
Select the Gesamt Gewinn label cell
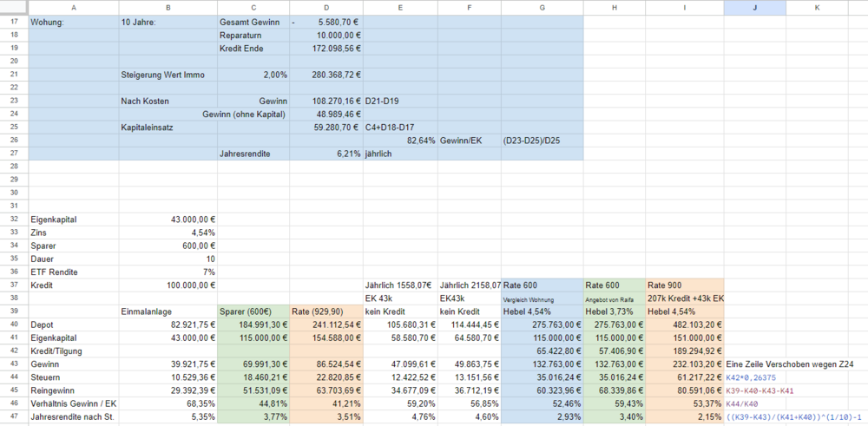(x=253, y=23)
